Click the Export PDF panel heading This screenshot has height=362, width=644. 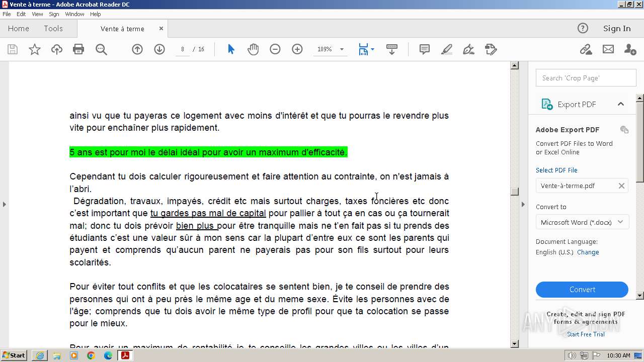[577, 104]
